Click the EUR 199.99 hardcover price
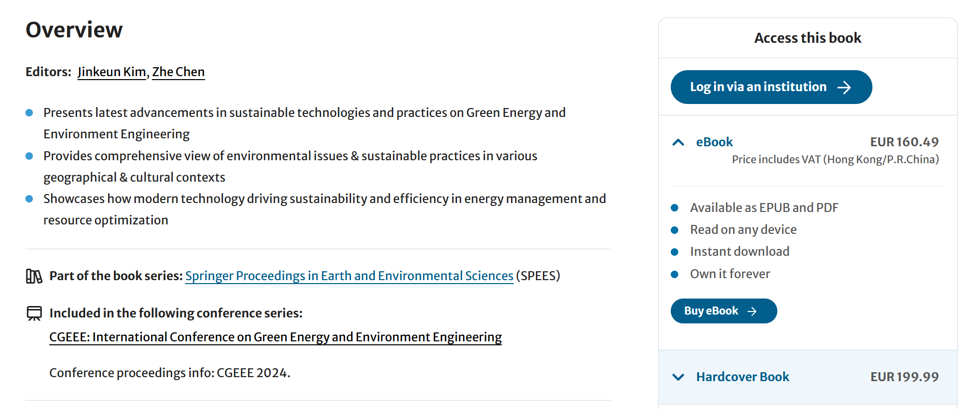This screenshot has height=409, width=980. pos(904,377)
